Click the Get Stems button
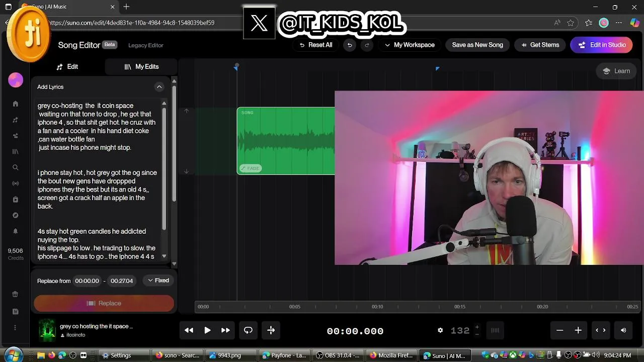 (x=540, y=45)
